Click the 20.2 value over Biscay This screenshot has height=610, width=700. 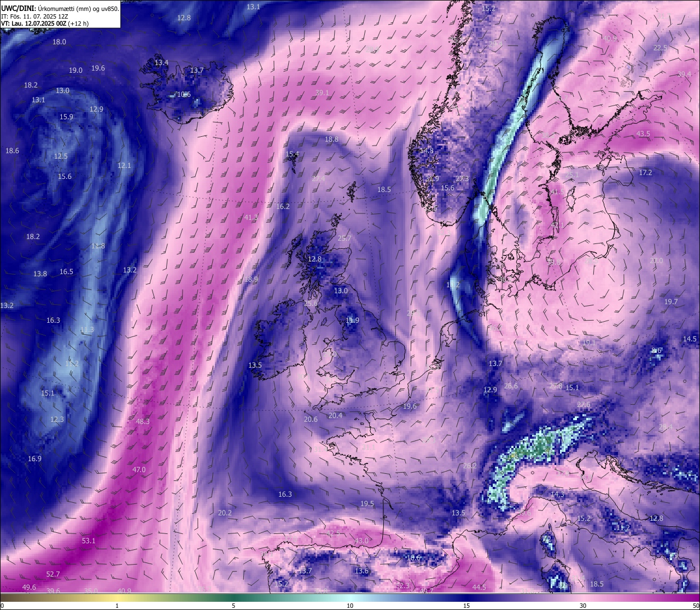225,513
